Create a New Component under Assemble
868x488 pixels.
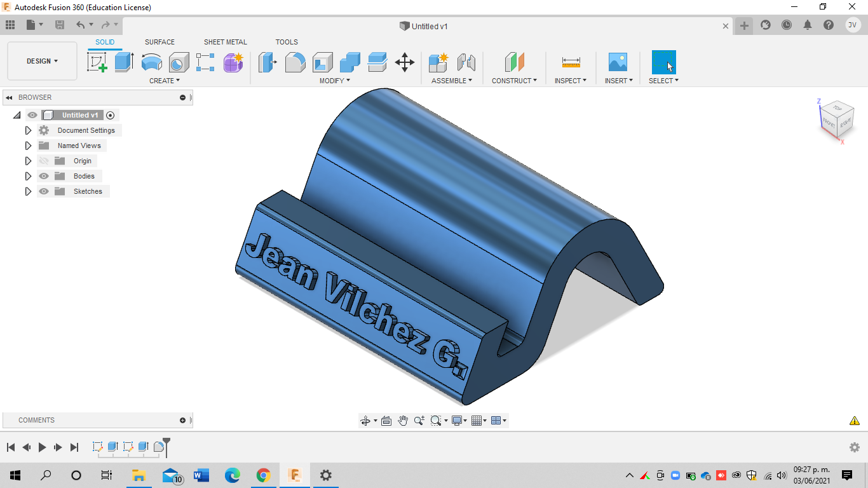438,62
